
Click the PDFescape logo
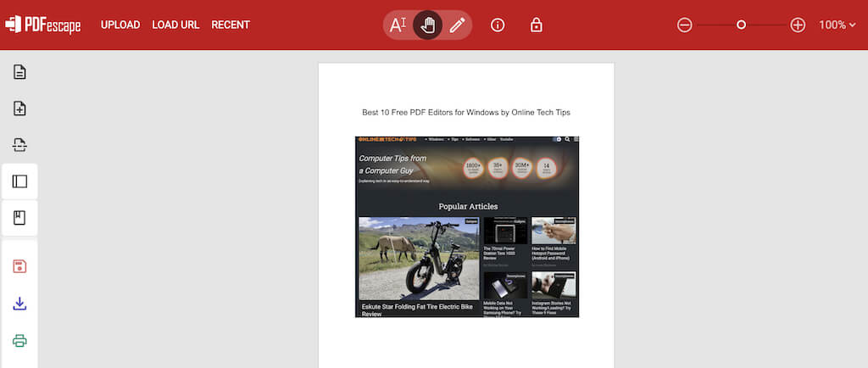pos(43,25)
